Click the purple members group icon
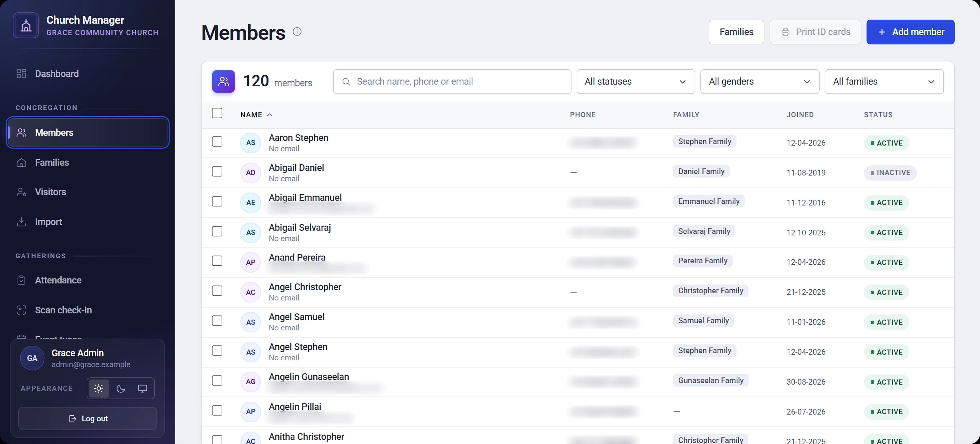980x444 pixels. [x=224, y=82]
